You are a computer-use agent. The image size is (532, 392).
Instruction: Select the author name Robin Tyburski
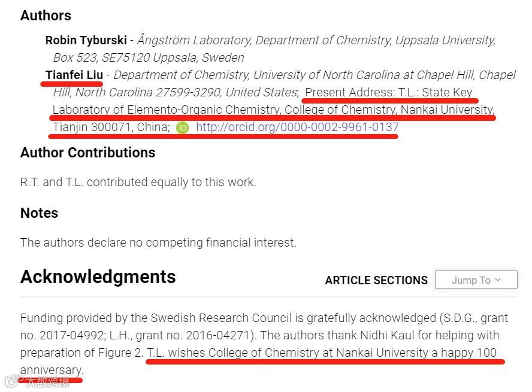tap(86, 40)
